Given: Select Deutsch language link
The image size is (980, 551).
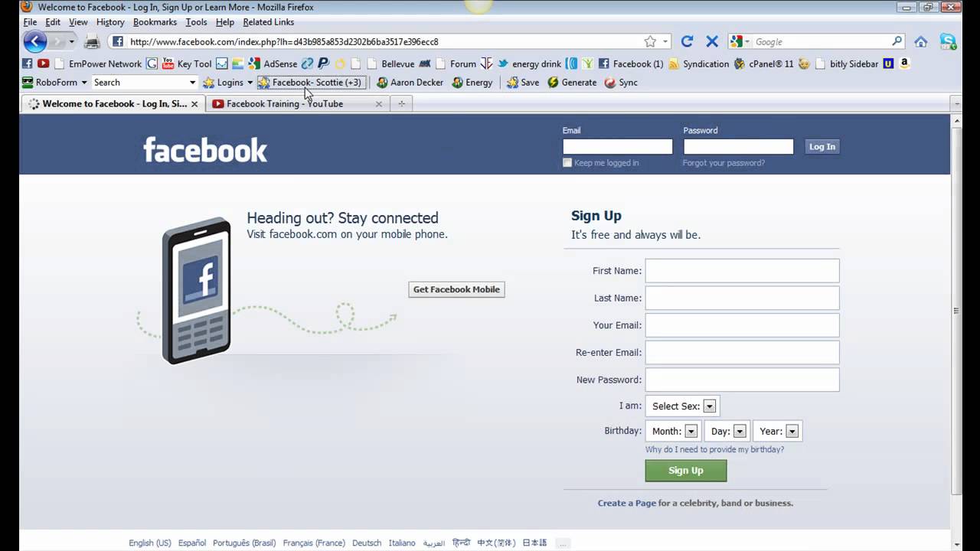Looking at the screenshot, I should pyautogui.click(x=367, y=543).
